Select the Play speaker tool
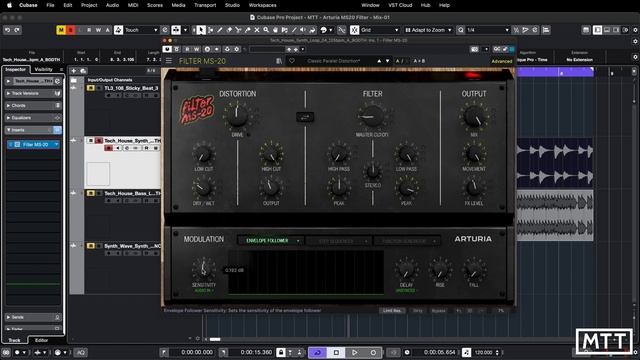 pos(303,30)
